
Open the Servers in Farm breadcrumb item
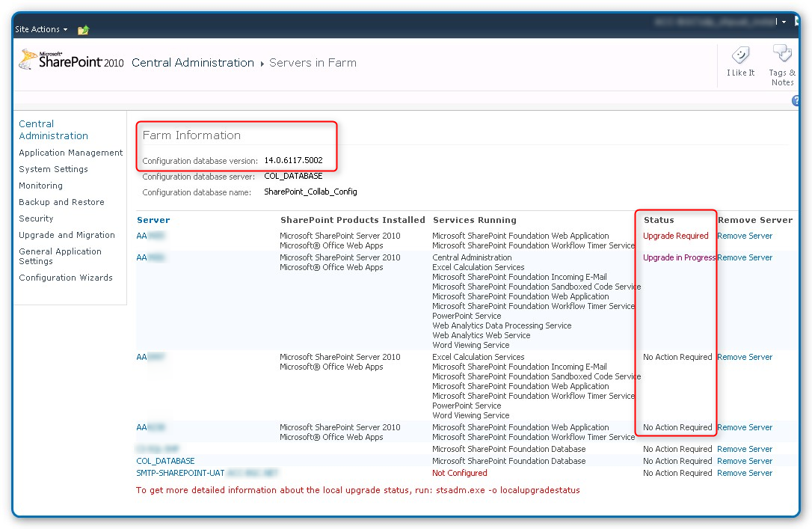313,63
